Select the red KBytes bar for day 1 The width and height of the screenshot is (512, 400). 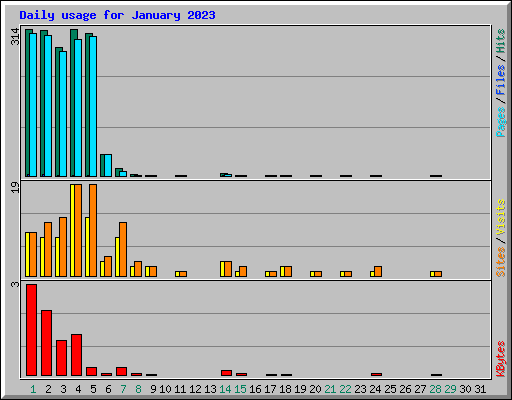click(31, 330)
